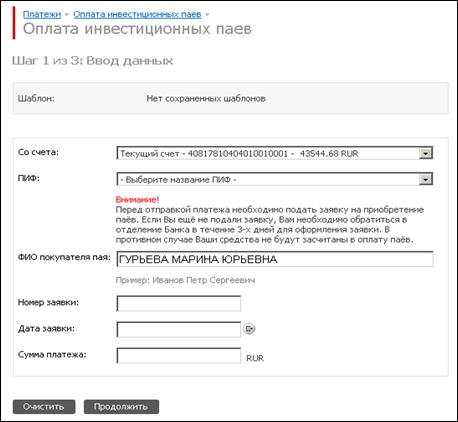Click the ПИФ: label
Viewport: 458px width, 422px height.
29,178
